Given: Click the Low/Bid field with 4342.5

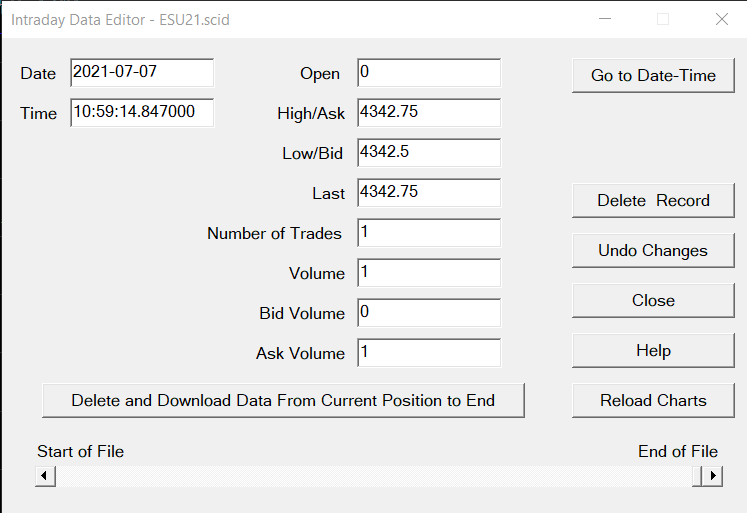Looking at the screenshot, I should tap(429, 152).
